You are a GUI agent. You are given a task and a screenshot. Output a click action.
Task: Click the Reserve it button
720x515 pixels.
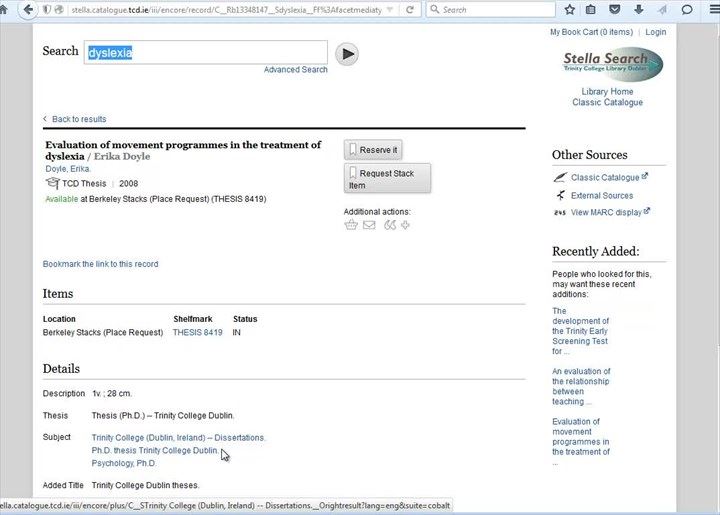[x=372, y=150]
